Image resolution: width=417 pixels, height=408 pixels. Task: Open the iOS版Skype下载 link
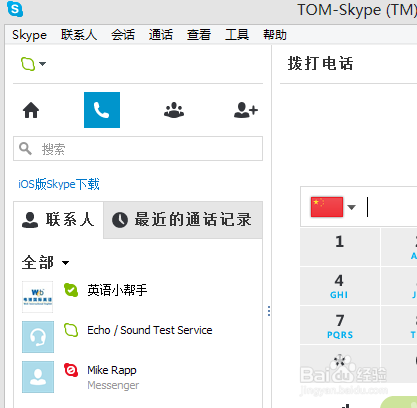click(59, 184)
